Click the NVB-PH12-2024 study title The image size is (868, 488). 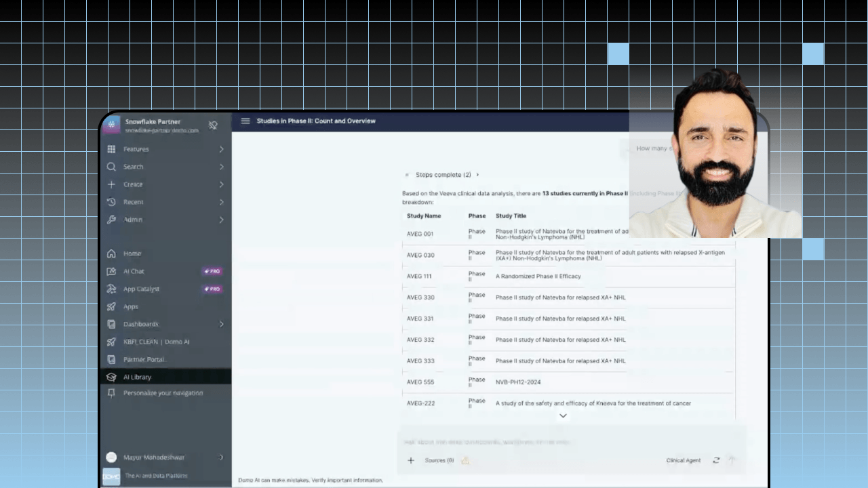(518, 382)
